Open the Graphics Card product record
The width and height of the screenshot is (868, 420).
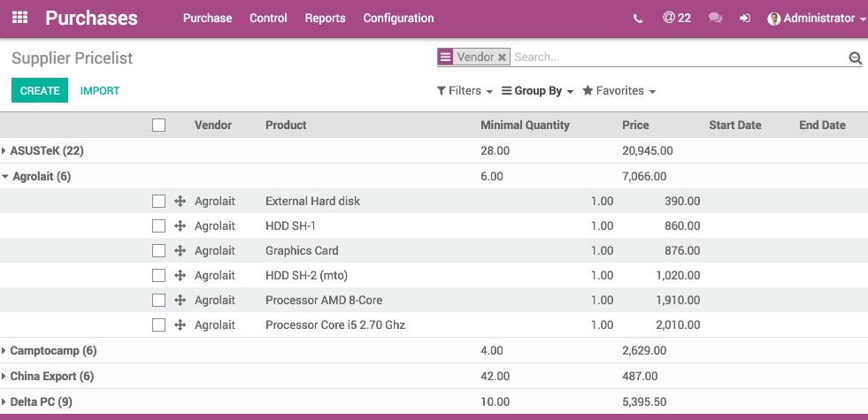(x=302, y=250)
